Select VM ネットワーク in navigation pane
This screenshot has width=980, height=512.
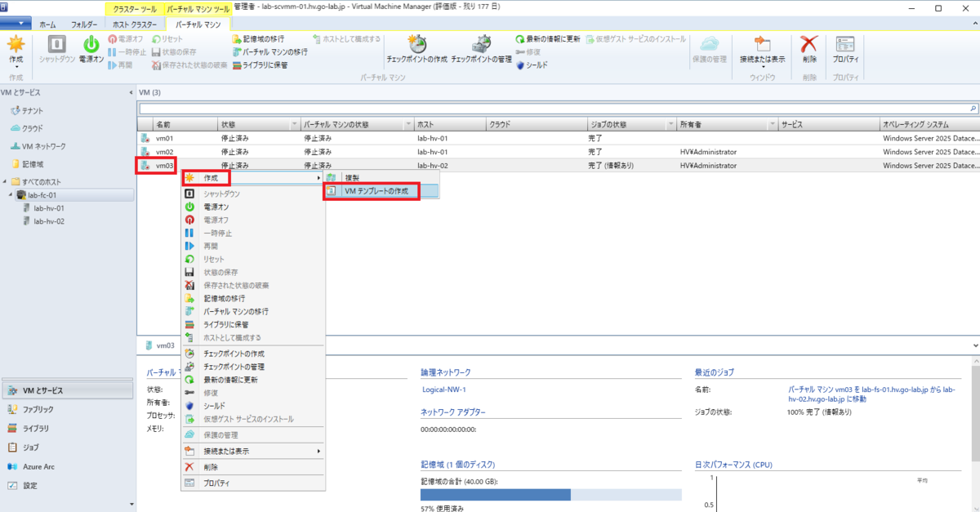click(38, 146)
